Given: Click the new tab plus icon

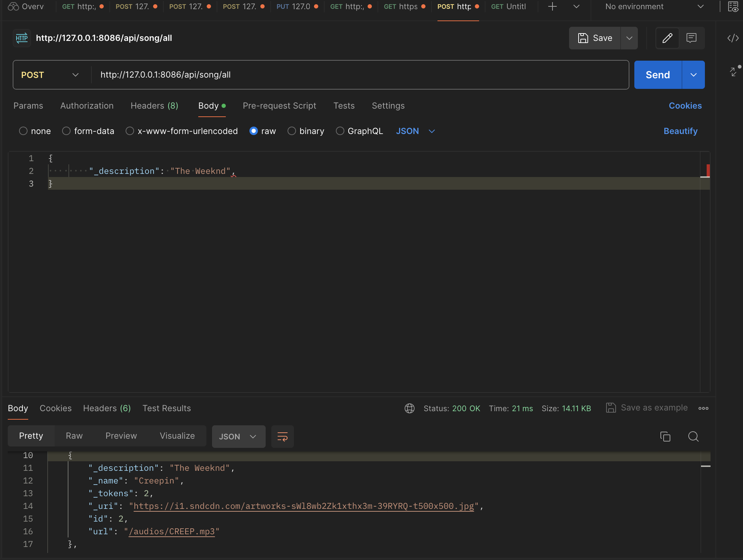Looking at the screenshot, I should pos(552,6).
